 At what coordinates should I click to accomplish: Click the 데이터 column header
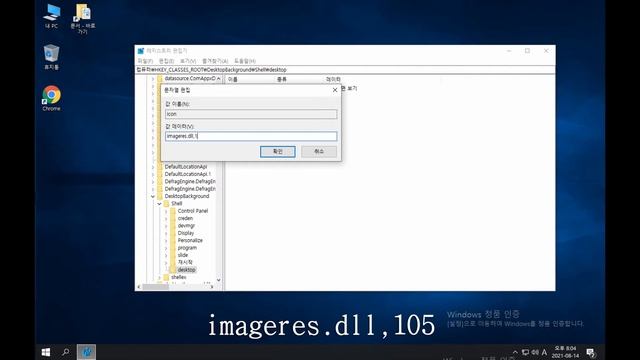tap(333, 79)
